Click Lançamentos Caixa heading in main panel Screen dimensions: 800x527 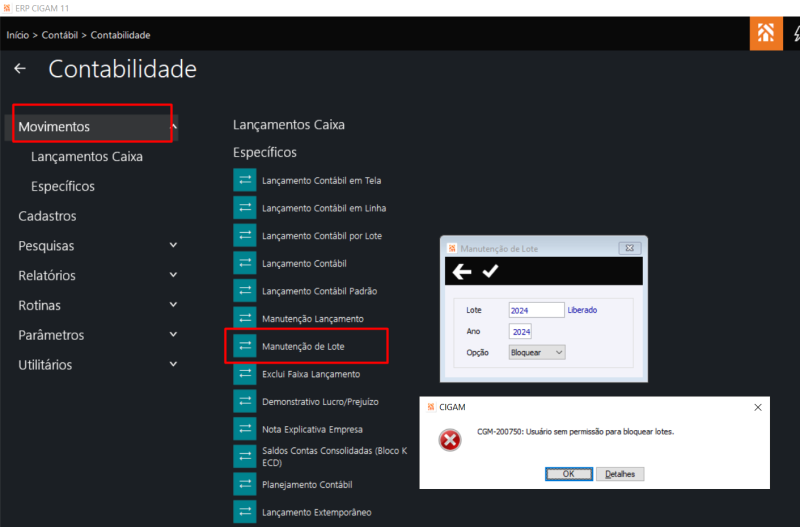tap(289, 124)
